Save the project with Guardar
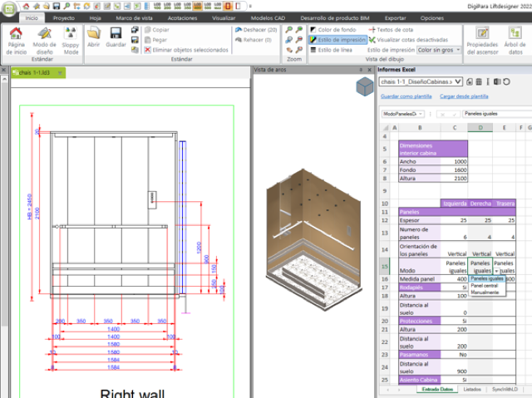 coord(116,37)
